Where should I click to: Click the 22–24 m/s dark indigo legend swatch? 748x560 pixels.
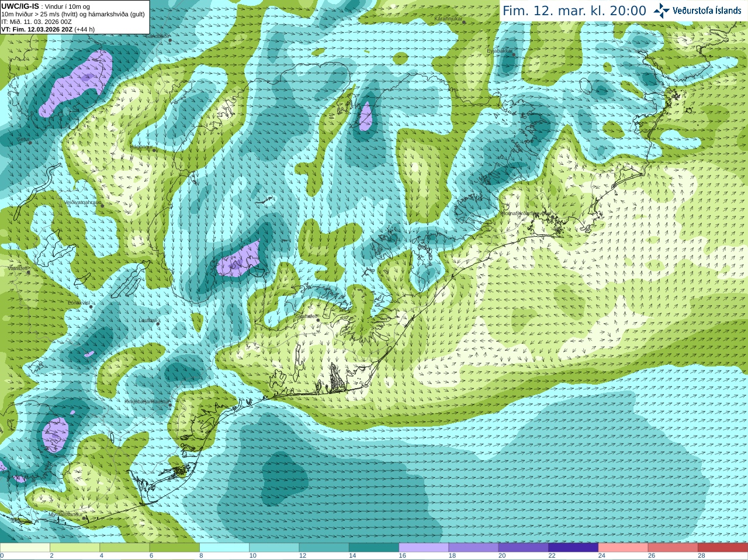[x=573, y=547]
